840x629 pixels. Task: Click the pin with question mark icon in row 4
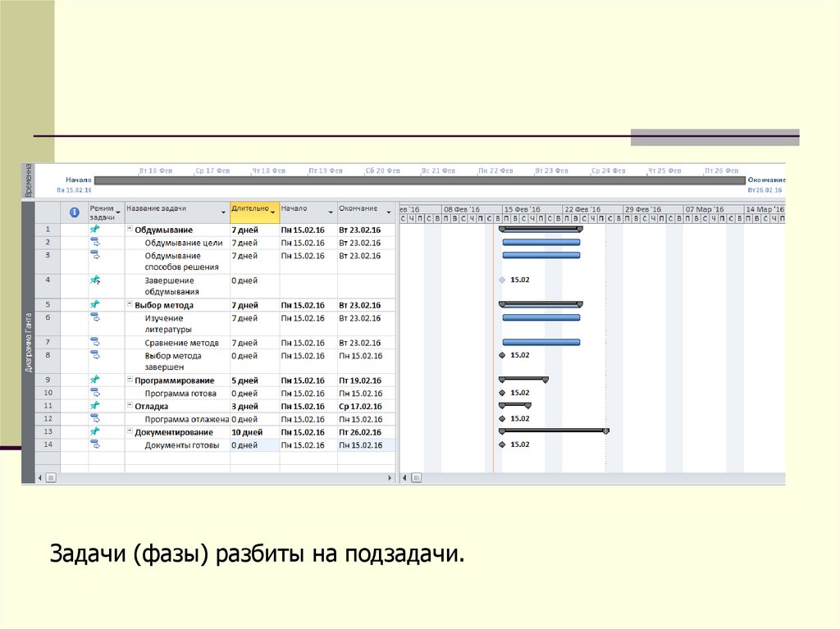coord(94,280)
